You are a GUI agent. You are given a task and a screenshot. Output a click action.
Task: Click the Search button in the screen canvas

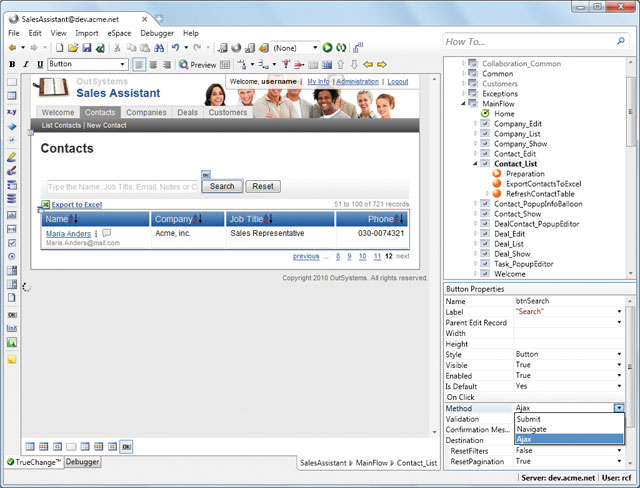point(222,186)
